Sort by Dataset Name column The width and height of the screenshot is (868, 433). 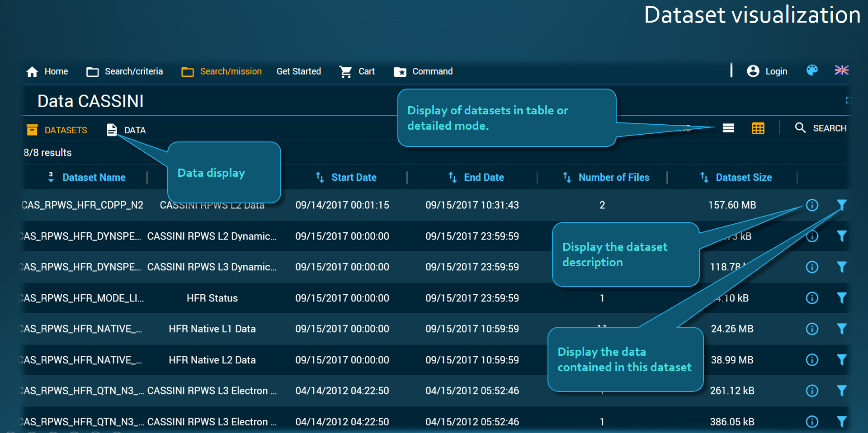tap(87, 177)
